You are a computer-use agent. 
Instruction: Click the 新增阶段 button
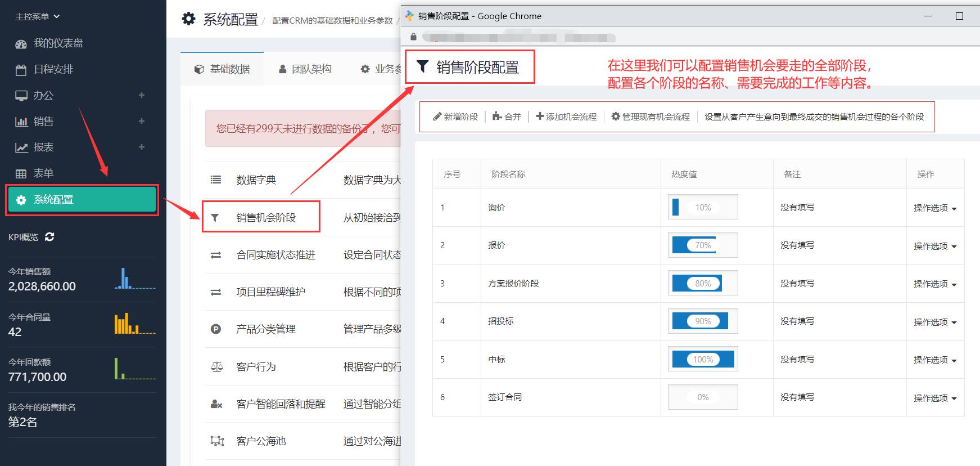click(x=455, y=116)
